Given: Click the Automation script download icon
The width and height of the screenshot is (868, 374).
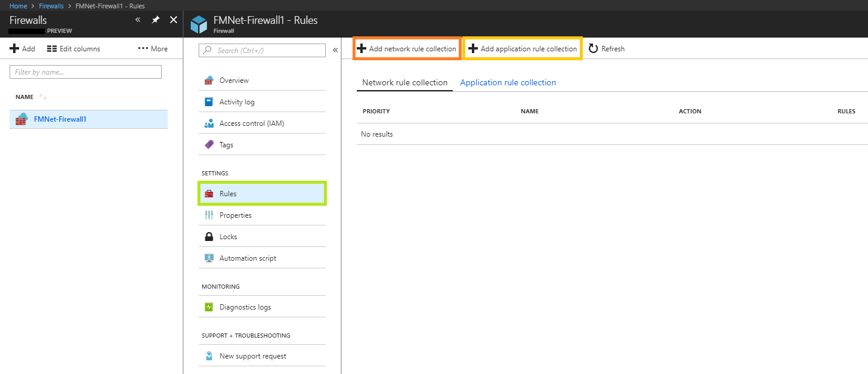Looking at the screenshot, I should [209, 258].
